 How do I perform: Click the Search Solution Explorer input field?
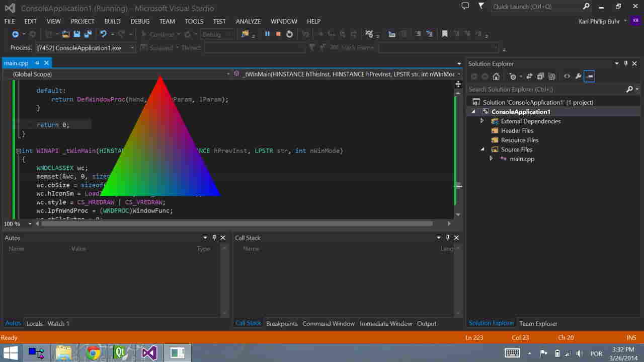[x=546, y=89]
